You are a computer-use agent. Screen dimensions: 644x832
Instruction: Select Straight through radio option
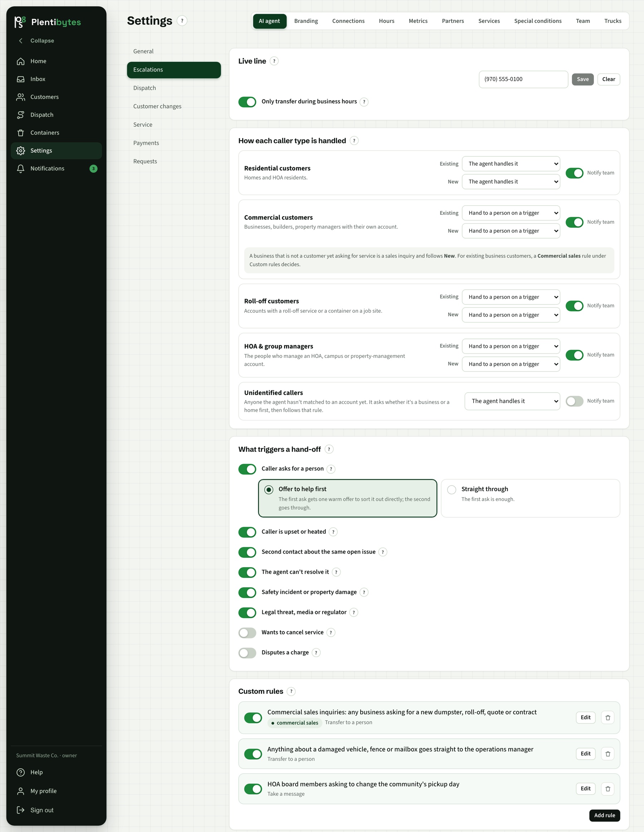coord(452,490)
